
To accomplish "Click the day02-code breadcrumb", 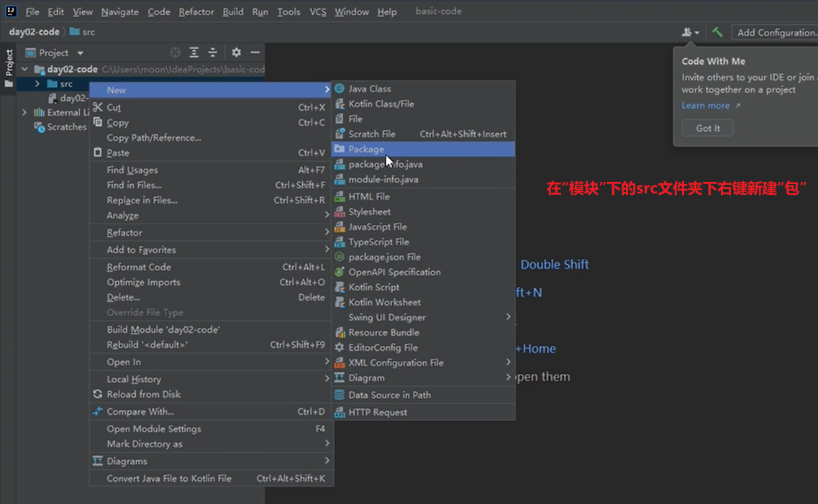I will (x=34, y=32).
